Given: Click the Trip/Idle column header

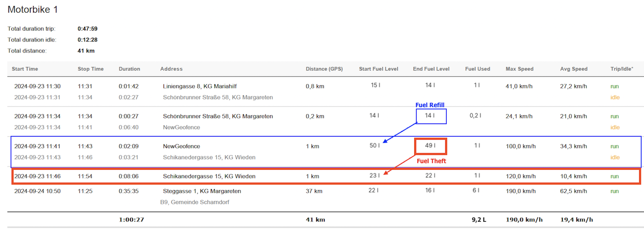Looking at the screenshot, I should pyautogui.click(x=622, y=69).
